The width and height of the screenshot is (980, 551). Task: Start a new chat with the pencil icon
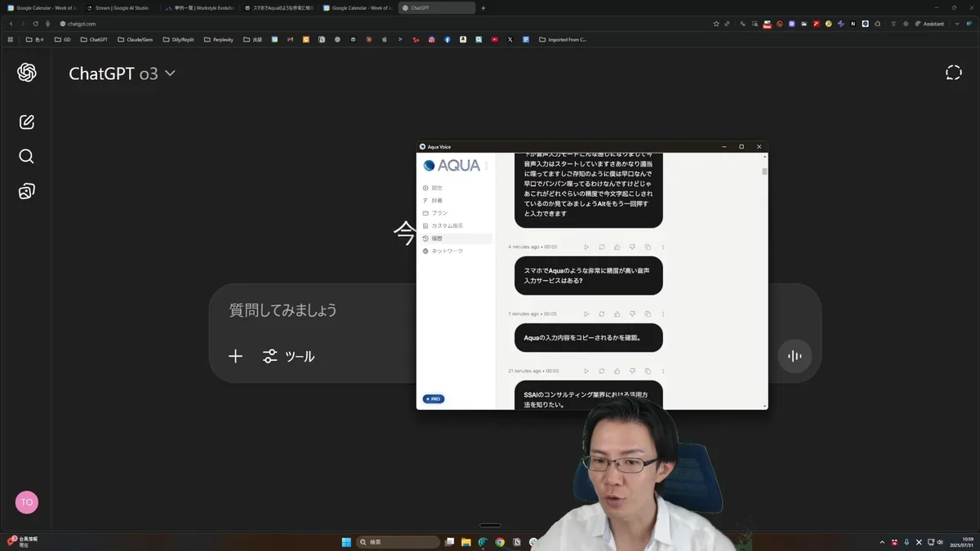[26, 122]
